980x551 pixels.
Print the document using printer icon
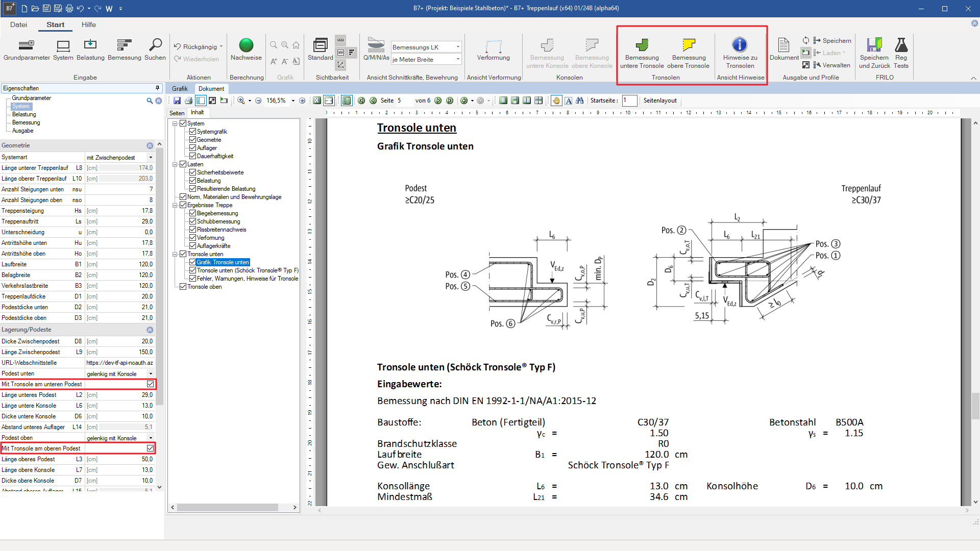tap(188, 101)
